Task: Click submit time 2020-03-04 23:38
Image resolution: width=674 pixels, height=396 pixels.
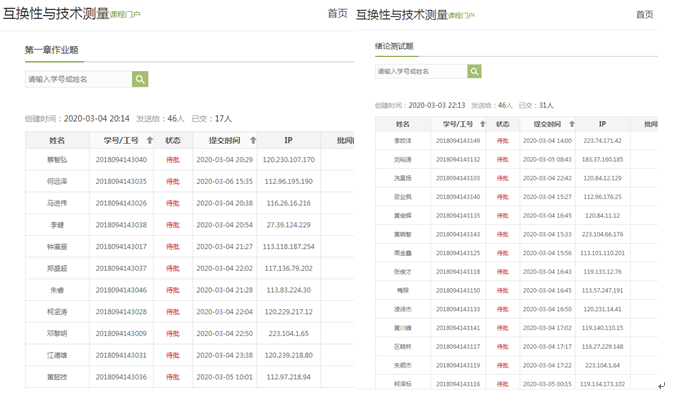Action: (224, 355)
